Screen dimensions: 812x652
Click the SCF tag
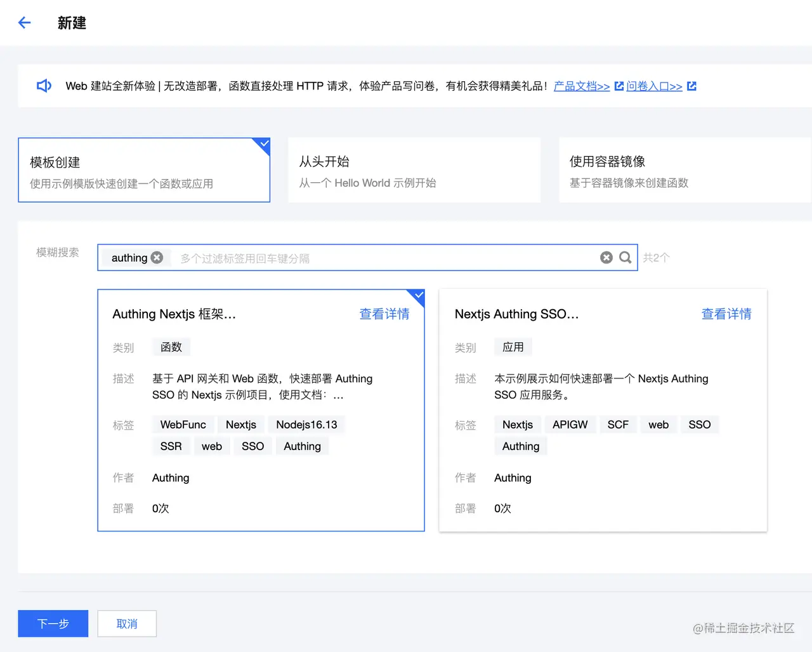[x=618, y=425]
